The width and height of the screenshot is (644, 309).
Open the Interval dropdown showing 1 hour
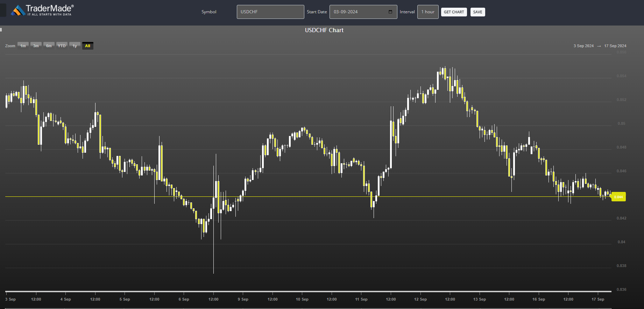click(428, 12)
